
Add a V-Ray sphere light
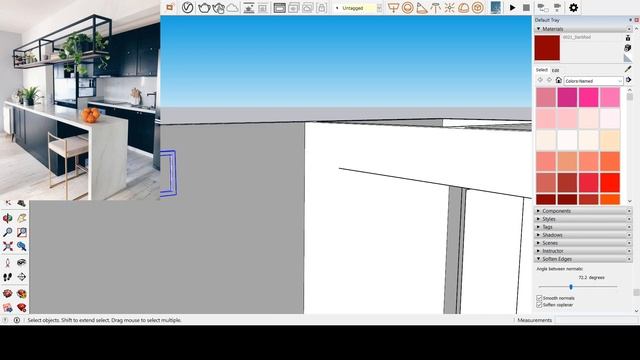(x=407, y=8)
